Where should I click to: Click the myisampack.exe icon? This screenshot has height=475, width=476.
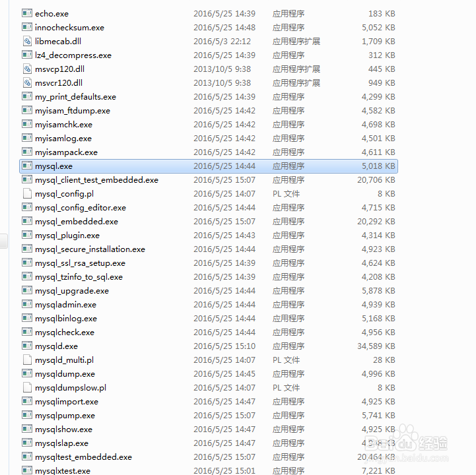point(27,152)
